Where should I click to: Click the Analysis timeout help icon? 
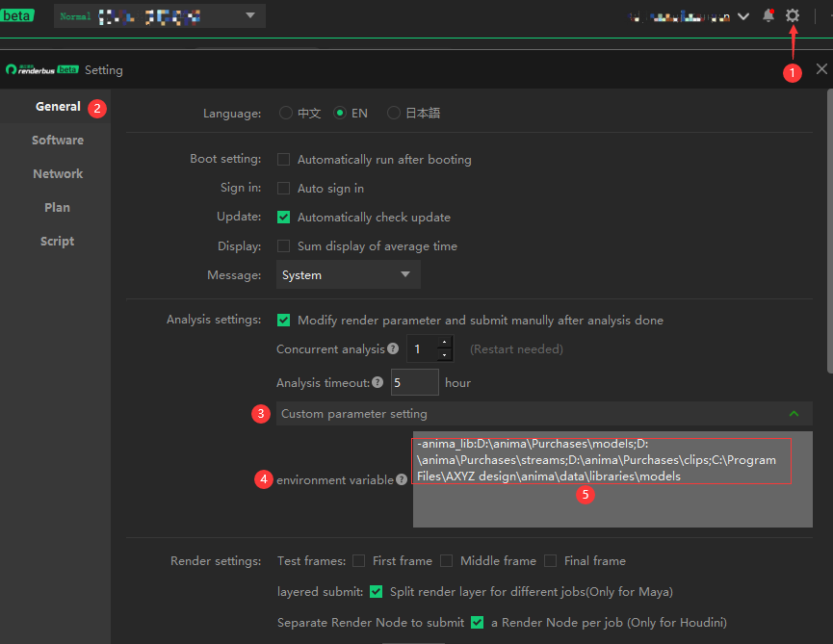[377, 382]
